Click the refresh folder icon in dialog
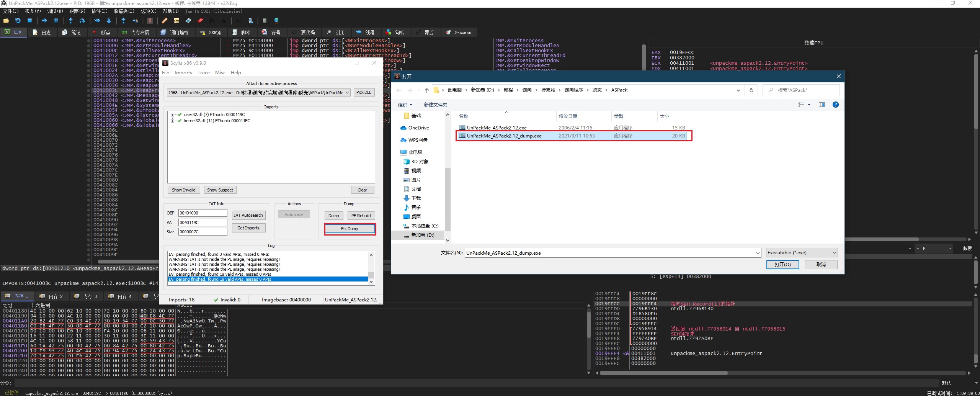Image resolution: width=980 pixels, height=396 pixels. [x=751, y=90]
